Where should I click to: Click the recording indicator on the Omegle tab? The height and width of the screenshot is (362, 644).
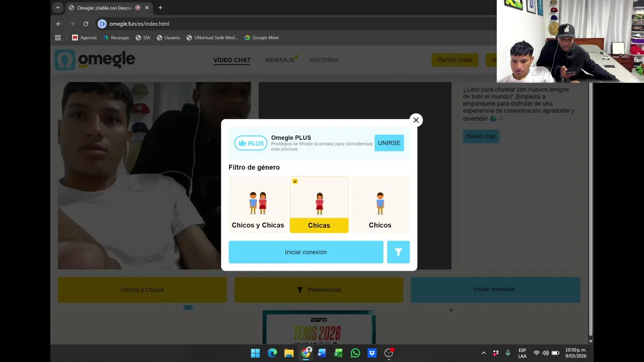[138, 8]
